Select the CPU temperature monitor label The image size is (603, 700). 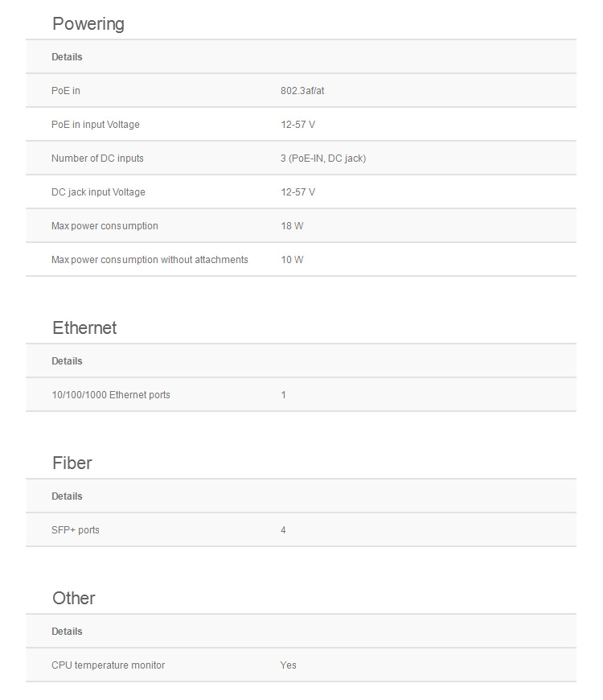pyautogui.click(x=108, y=665)
